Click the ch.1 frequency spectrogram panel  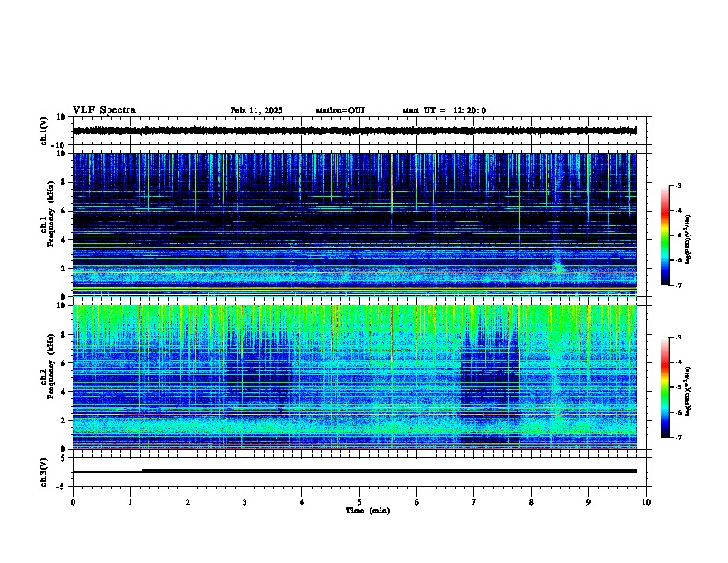coord(354,224)
